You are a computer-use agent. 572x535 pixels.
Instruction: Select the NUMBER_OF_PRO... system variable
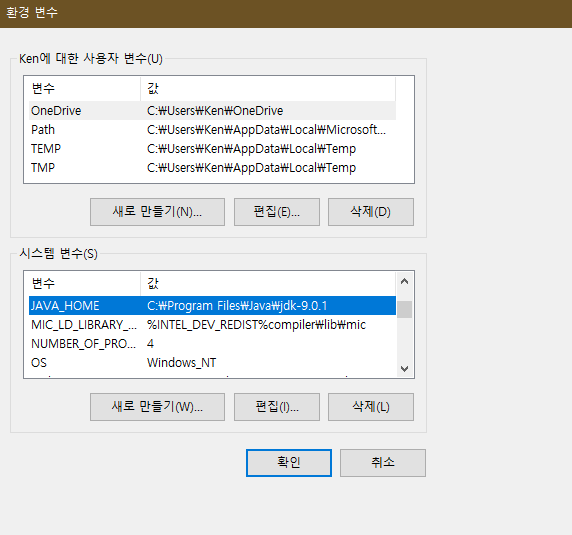pyautogui.click(x=212, y=343)
